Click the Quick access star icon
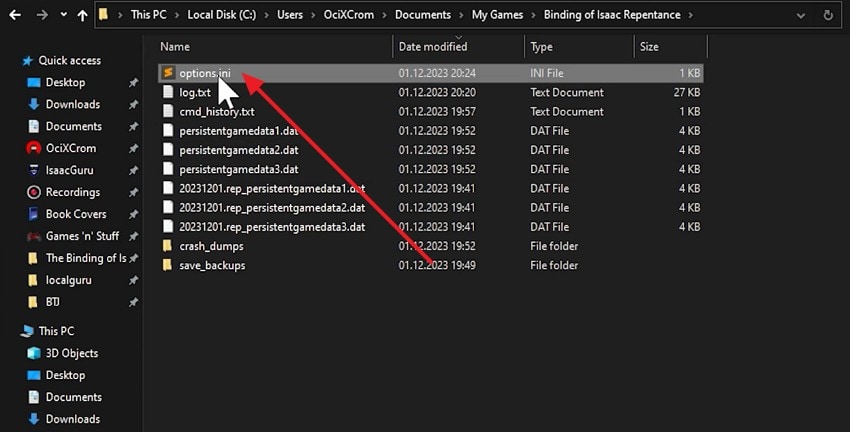The image size is (850, 432). pos(28,61)
